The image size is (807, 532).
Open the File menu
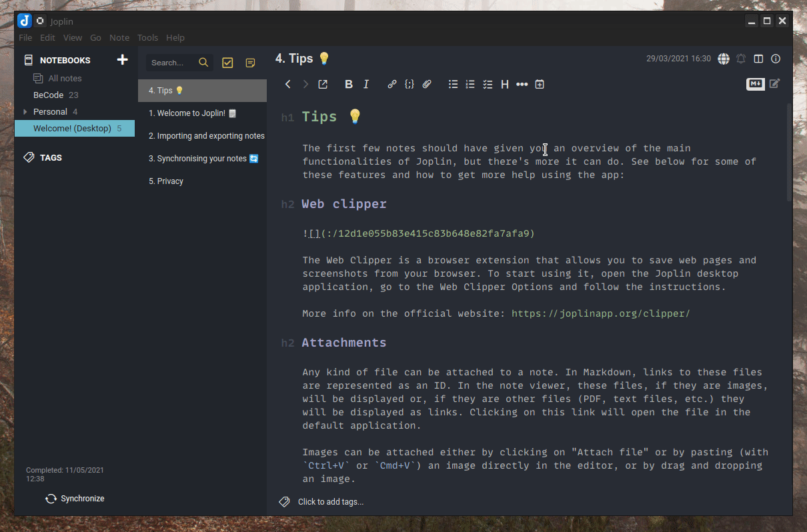(25, 38)
